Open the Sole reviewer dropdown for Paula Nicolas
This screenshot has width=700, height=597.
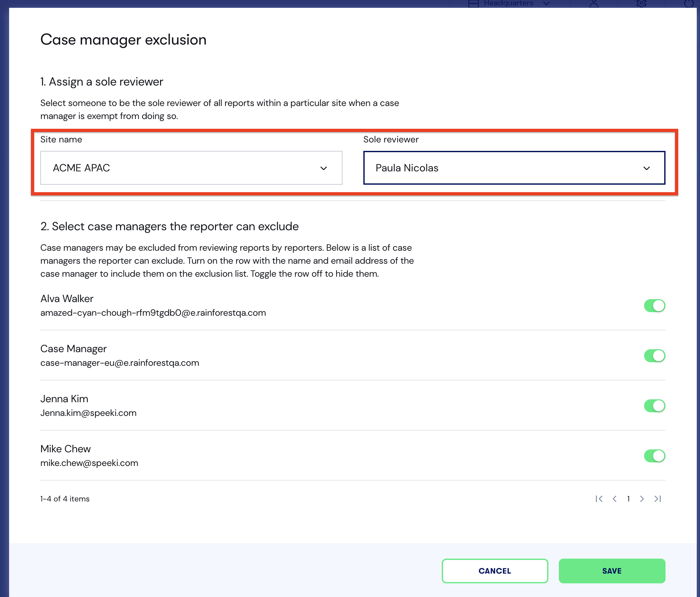click(x=646, y=167)
